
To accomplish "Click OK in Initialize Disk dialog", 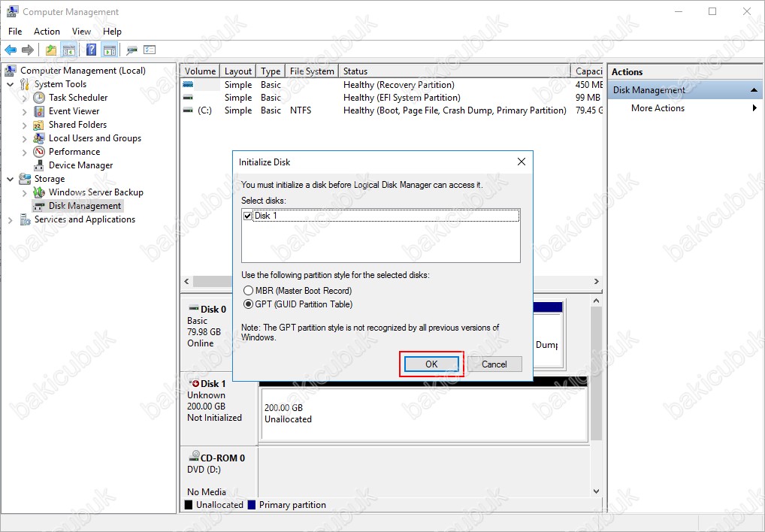I will pos(431,364).
